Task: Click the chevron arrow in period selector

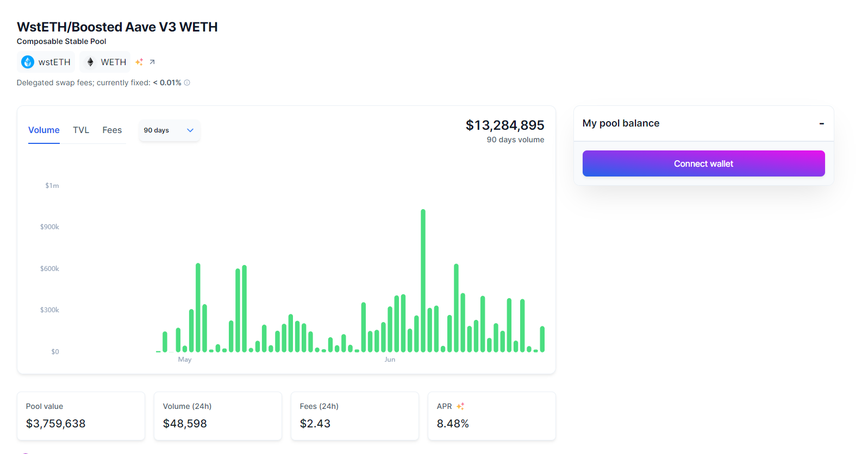Action: (190, 130)
